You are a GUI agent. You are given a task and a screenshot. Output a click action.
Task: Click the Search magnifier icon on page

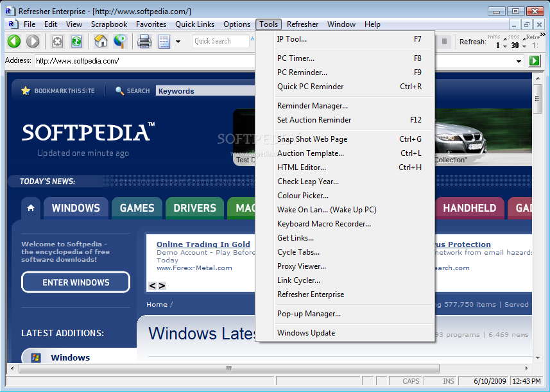pyautogui.click(x=119, y=91)
